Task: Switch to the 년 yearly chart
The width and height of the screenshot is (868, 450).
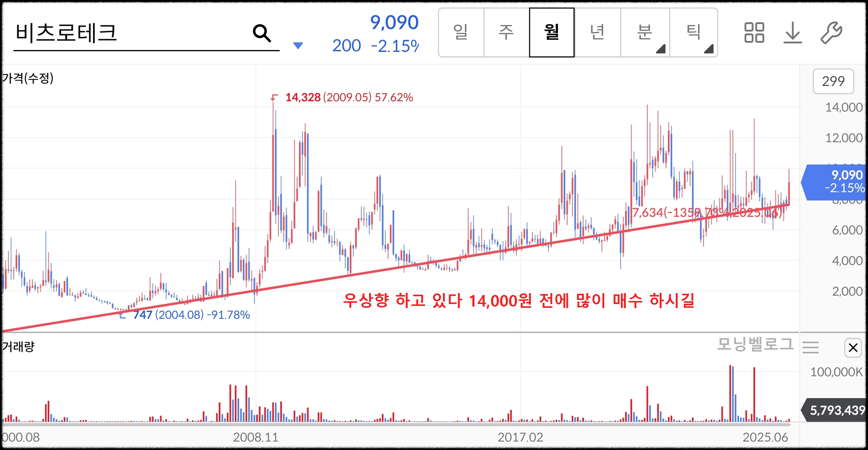Action: point(597,33)
